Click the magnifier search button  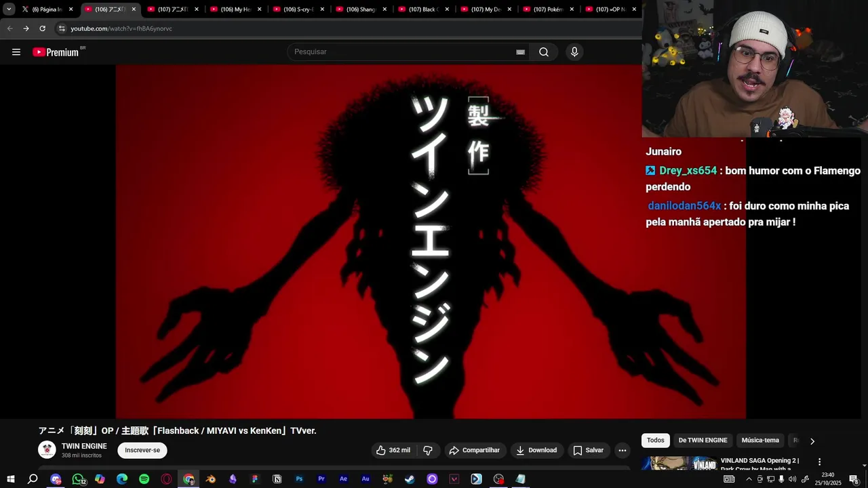[544, 52]
